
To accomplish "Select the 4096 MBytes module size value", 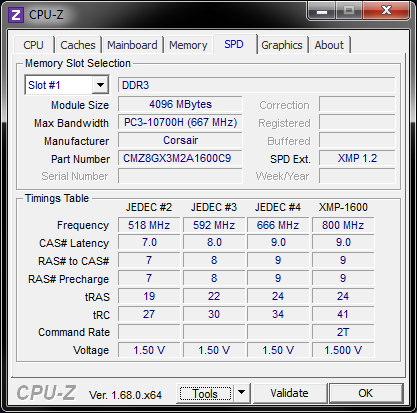I will [x=180, y=104].
